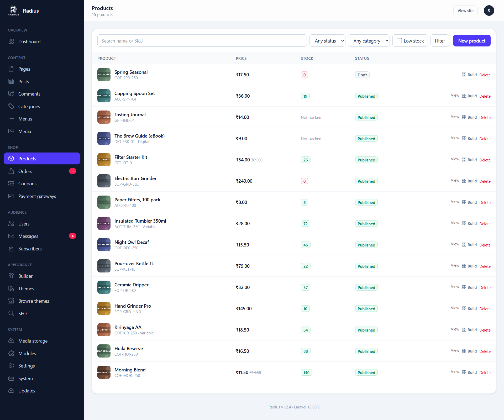Click the Filter Starter Kit thumbnail
Screen dimensions: 504x420
pos(104,160)
